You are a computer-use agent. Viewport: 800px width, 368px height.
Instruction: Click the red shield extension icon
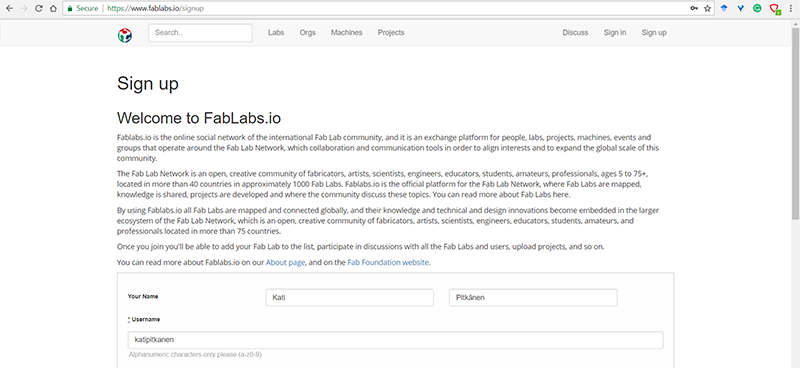[x=774, y=9]
